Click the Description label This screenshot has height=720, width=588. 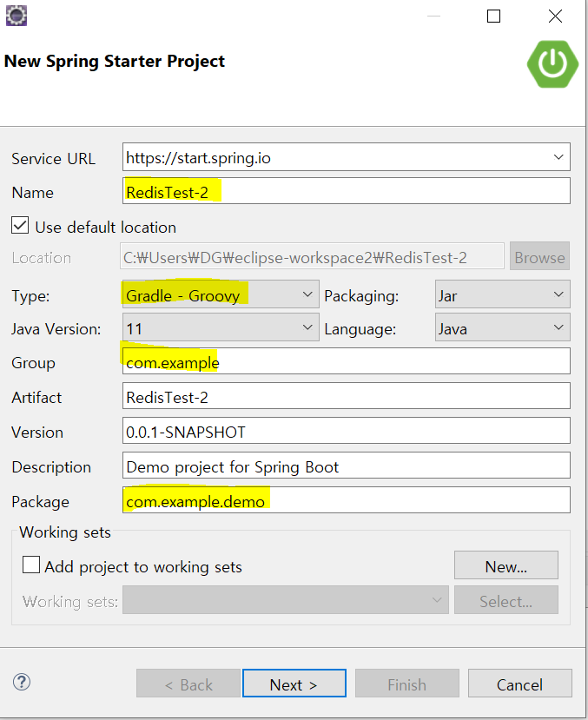[51, 467]
